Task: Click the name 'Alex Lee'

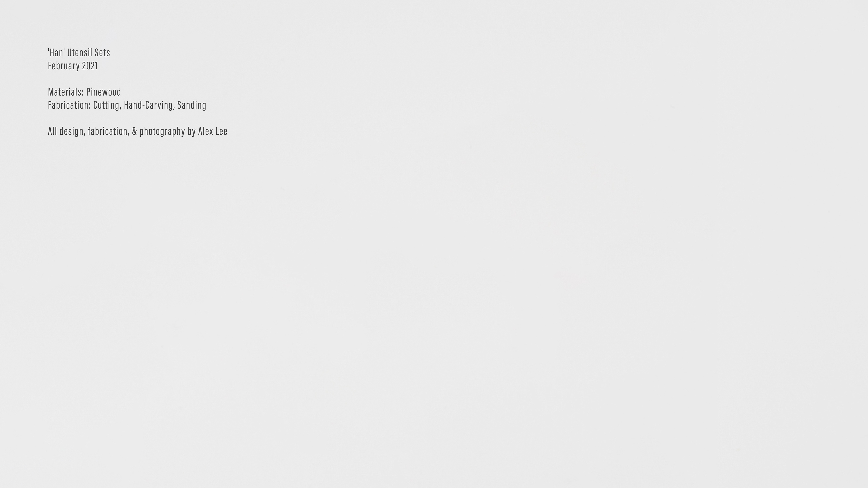Action: 213,131
